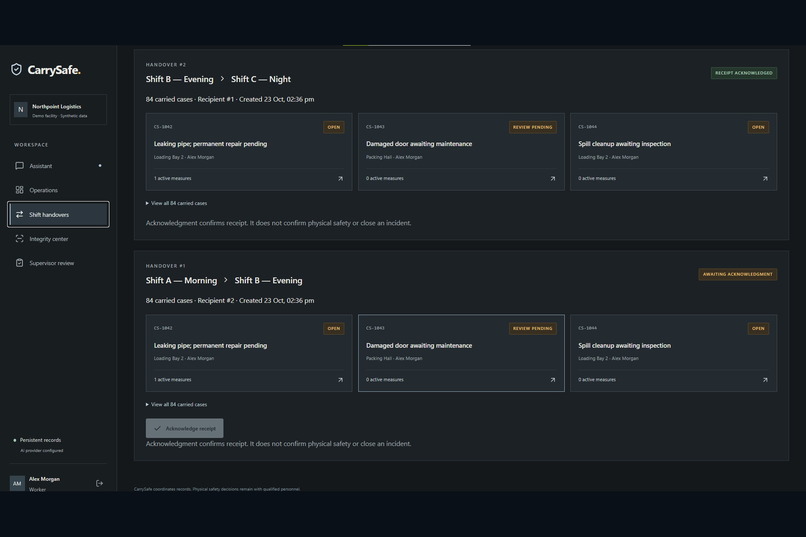Click Review Pending badge in Handover #2
806x537 pixels.
[533, 127]
